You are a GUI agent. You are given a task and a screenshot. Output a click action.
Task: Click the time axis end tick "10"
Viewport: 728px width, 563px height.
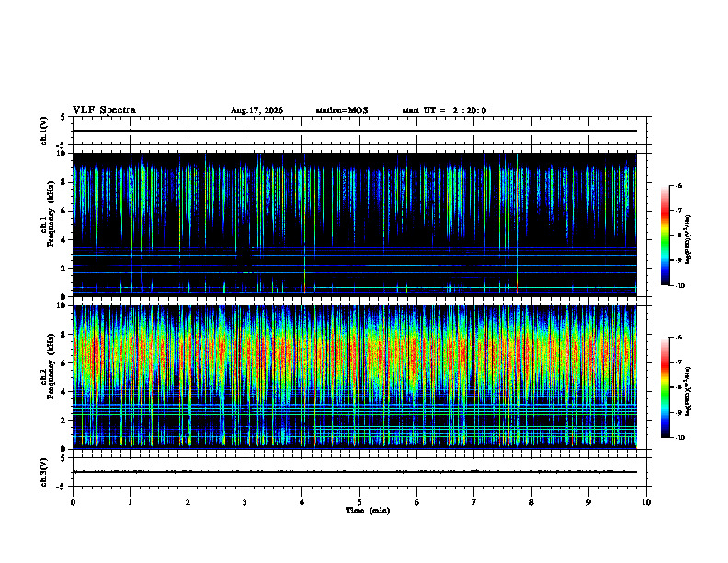click(x=646, y=502)
